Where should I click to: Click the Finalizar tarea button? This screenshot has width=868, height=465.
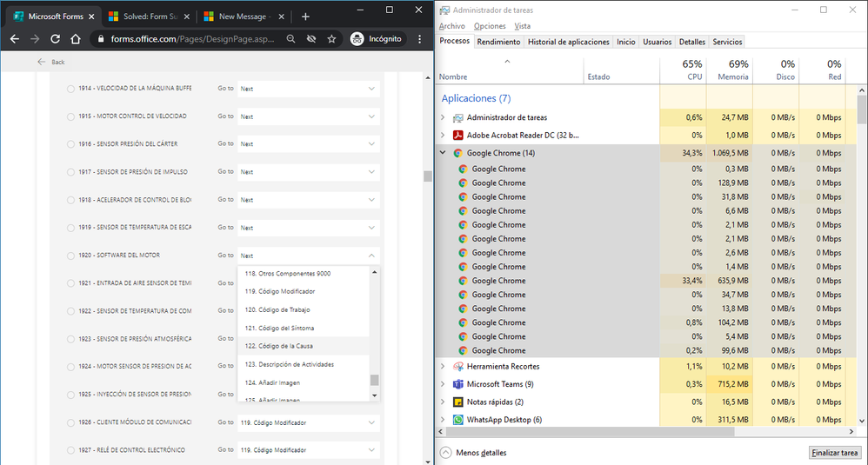[x=834, y=452]
